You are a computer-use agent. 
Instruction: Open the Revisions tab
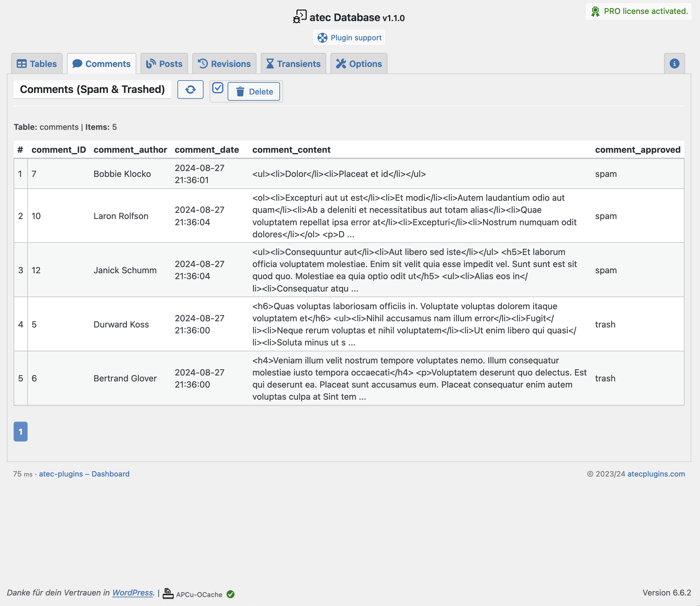[x=225, y=64]
